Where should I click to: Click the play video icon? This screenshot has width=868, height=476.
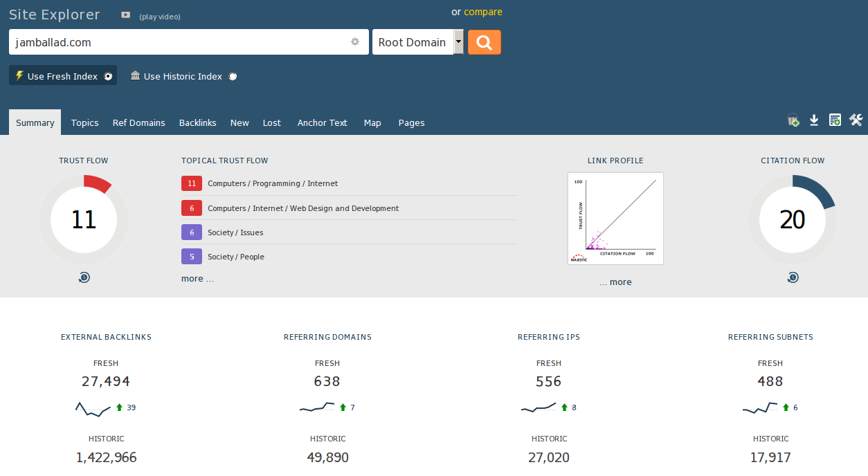pos(125,15)
